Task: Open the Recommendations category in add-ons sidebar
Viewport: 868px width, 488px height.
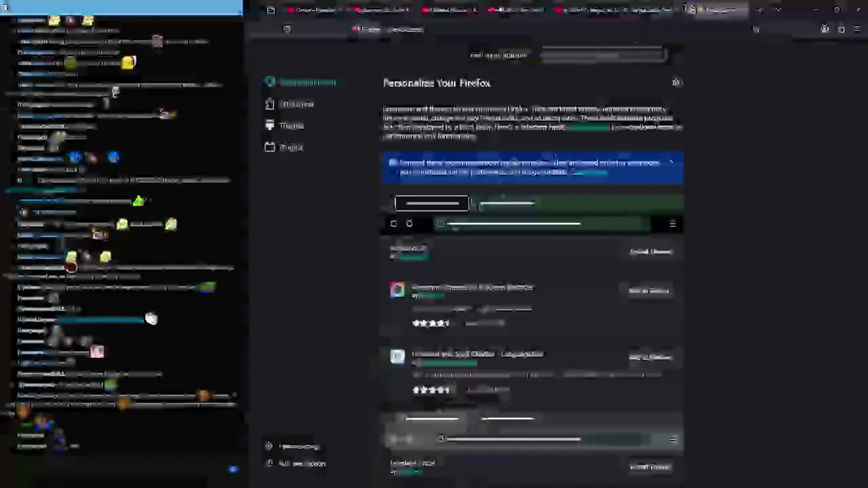Action: (302, 82)
